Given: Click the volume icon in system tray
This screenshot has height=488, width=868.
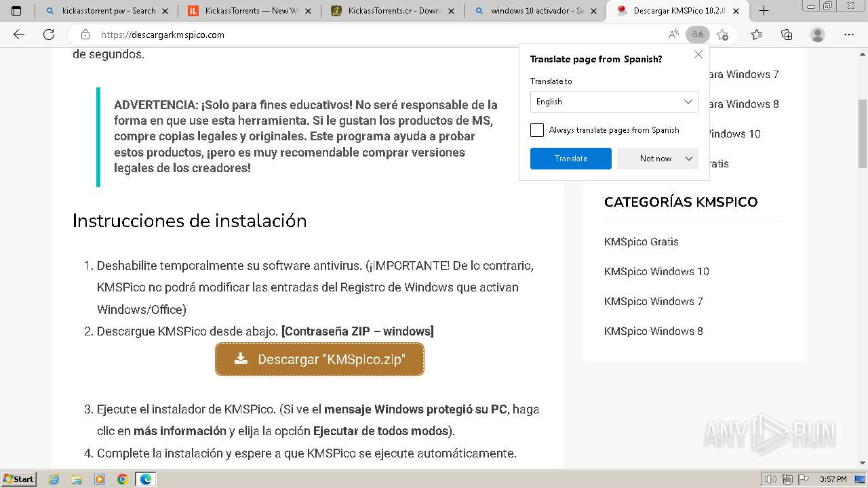Looking at the screenshot, I should click(x=772, y=479).
